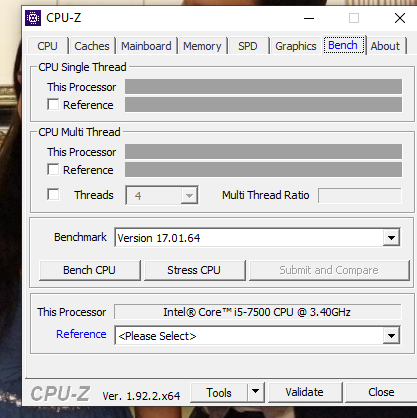The width and height of the screenshot is (417, 418).
Task: Click the Multi Thread Ratio field
Action: [x=360, y=195]
